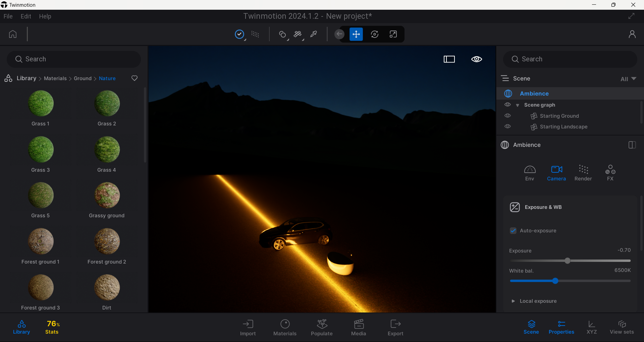The height and width of the screenshot is (342, 644).
Task: Click the Scene hamburger list icon
Action: 505,78
